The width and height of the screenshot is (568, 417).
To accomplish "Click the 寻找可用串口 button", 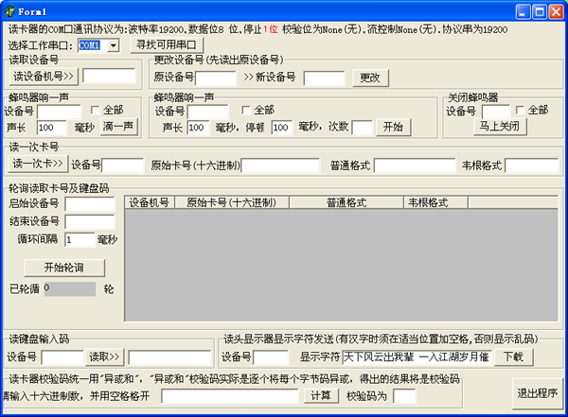I will coord(167,45).
